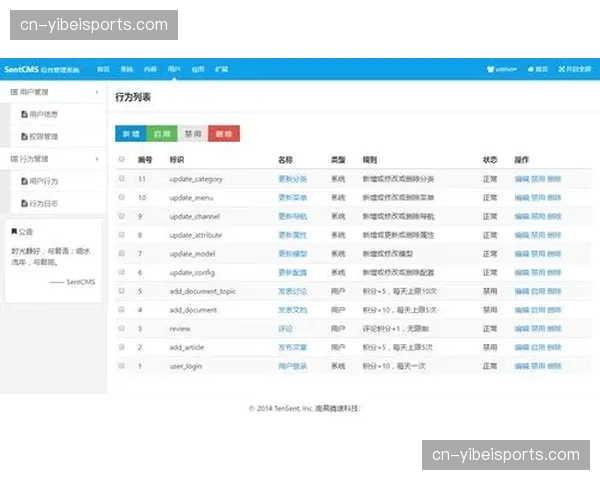Click 删除 in the update_config row
The image size is (600, 480).
[554, 273]
